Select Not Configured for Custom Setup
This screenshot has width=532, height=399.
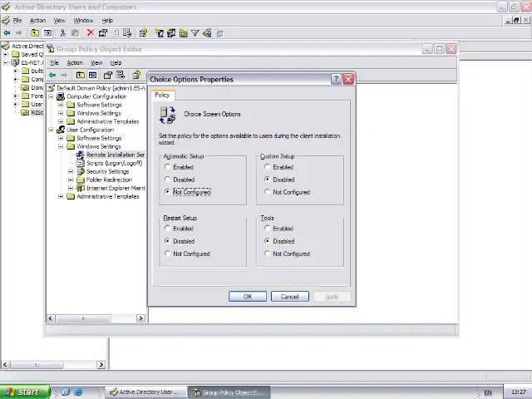click(x=268, y=192)
